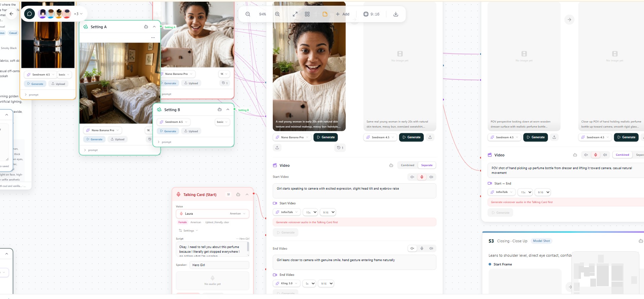Screen dimensions: 644x299
Task: Open the Nano Banana Pro model dropdown under selfie frame
Action: click(x=292, y=137)
